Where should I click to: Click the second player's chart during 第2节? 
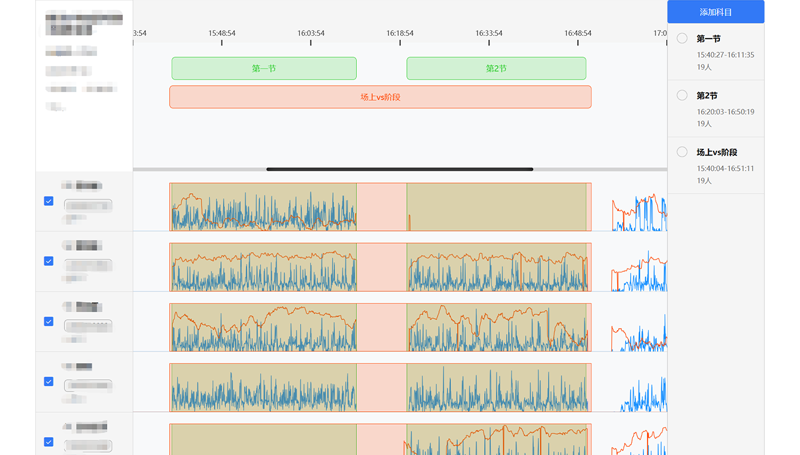click(496, 267)
